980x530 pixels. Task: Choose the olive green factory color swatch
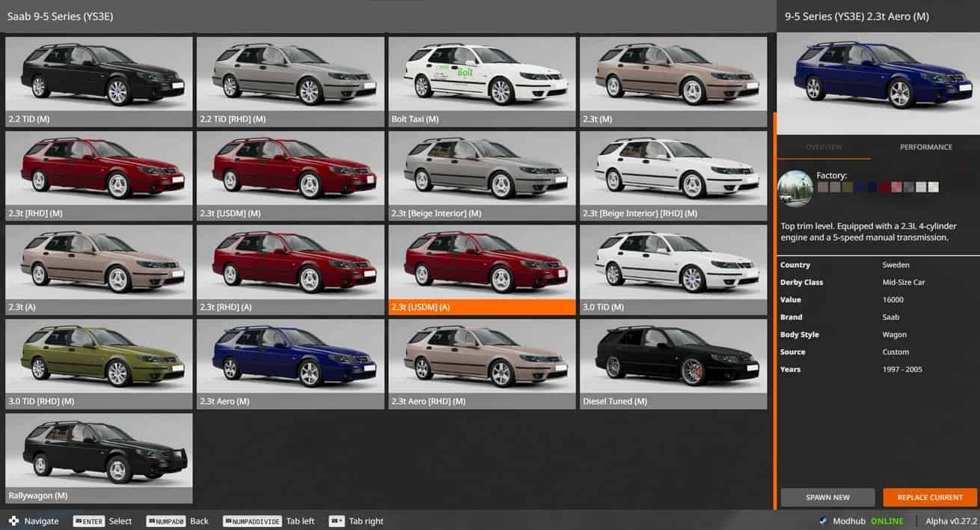[x=847, y=187]
